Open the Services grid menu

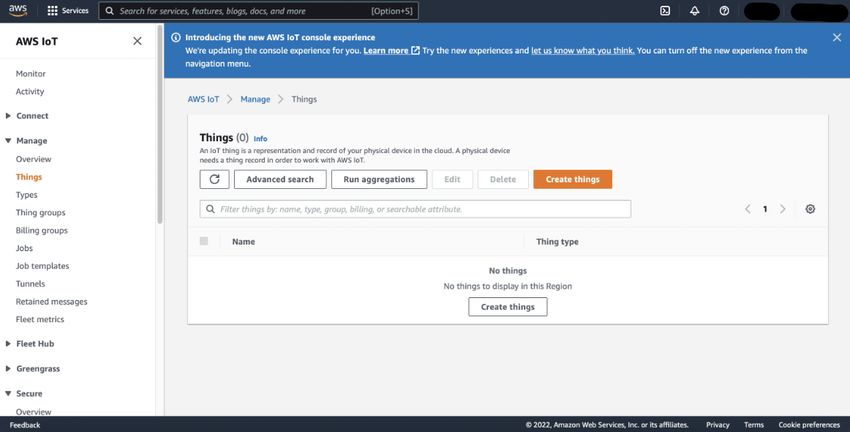point(68,11)
